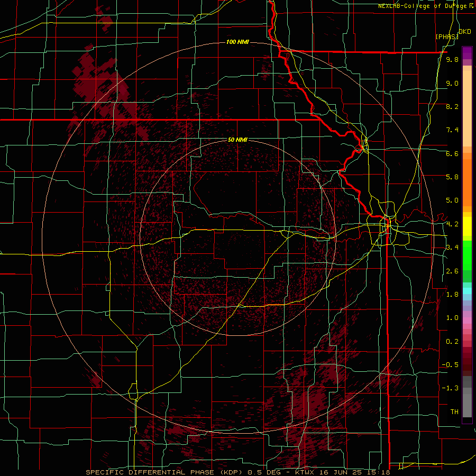The width and height of the screenshot is (476, 476).
Task: Click the TH label on color scale
Action: coord(454,411)
